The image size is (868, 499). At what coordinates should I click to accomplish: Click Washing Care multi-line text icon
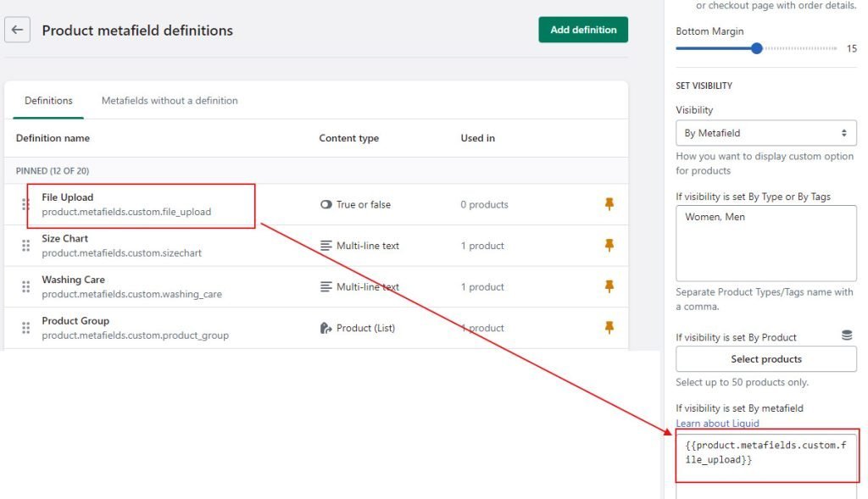coord(326,286)
